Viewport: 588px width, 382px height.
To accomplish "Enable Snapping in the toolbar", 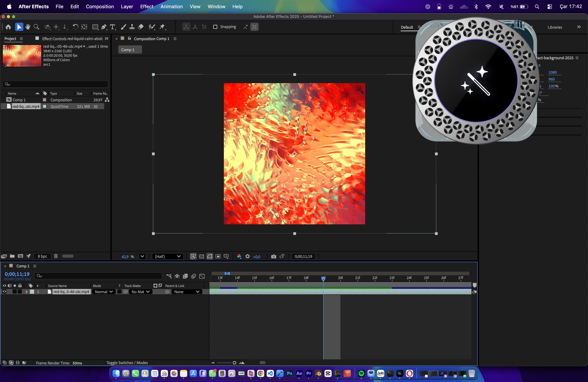I will (x=215, y=27).
